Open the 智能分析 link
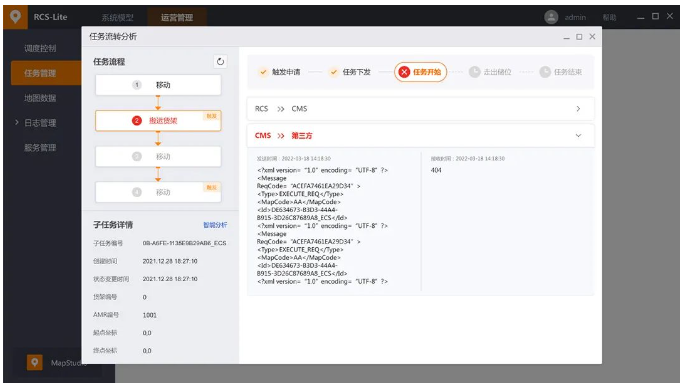 (215, 225)
